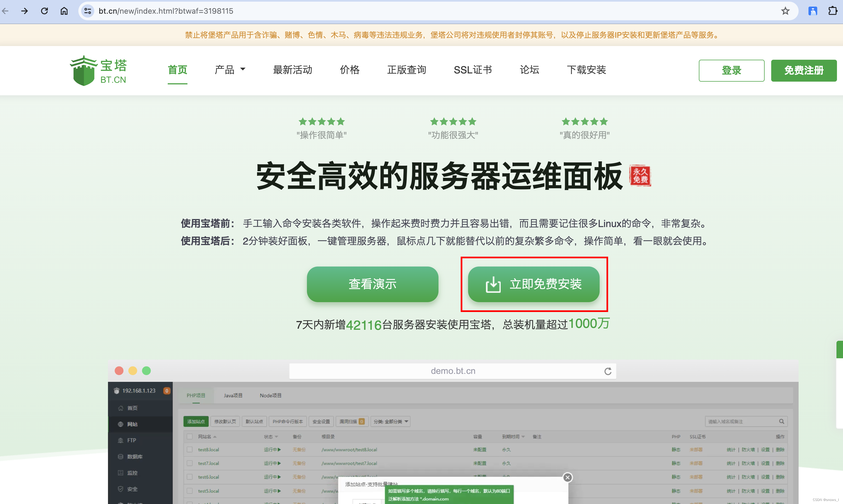Open the 论坛 navigation item
This screenshot has height=504, width=843.
click(x=529, y=70)
